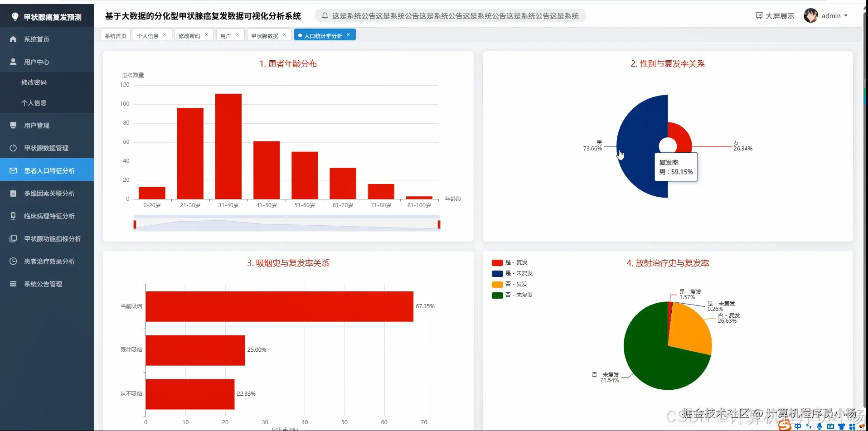Click the power icon beside 甲状腺数据管理
This screenshot has width=868, height=431.
[x=13, y=148]
